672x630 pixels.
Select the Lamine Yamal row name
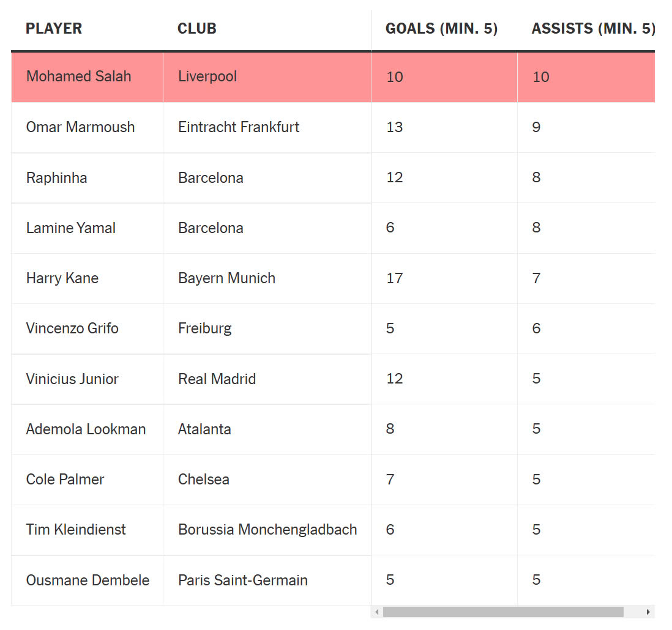(x=70, y=228)
